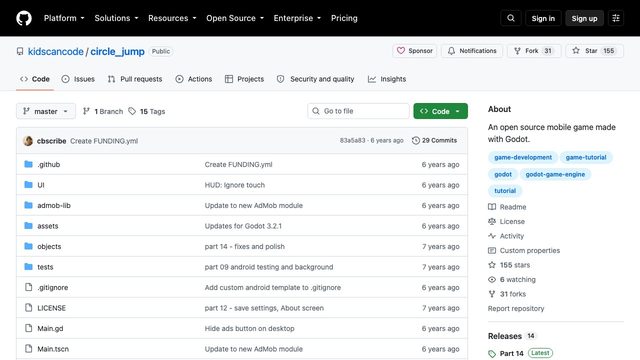Viewport: 640px width, 360px height.
Task: Open the 1 Branch link
Action: 103,111
